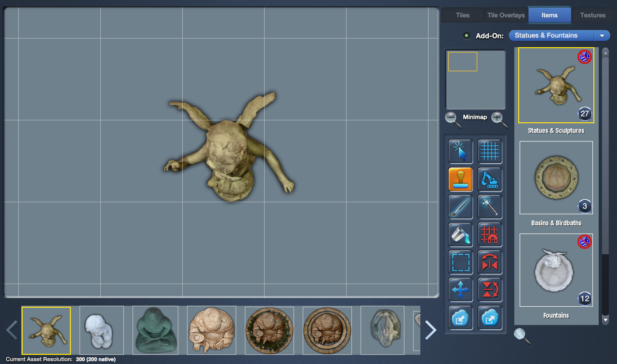The image size is (617, 364).
Task: Select the Statues & Sculptures category
Action: [556, 85]
